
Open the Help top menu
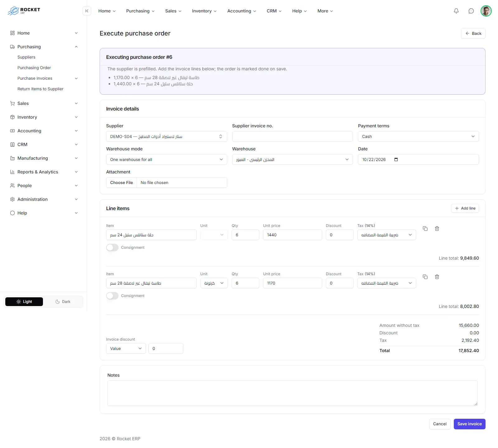[299, 11]
